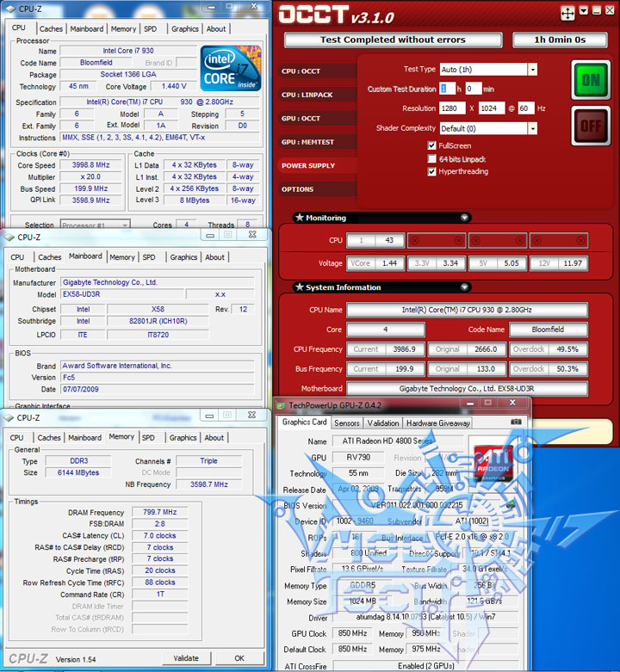The image size is (620, 672).
Task: Select the CPU : OCCT test tab
Action: pos(317,71)
